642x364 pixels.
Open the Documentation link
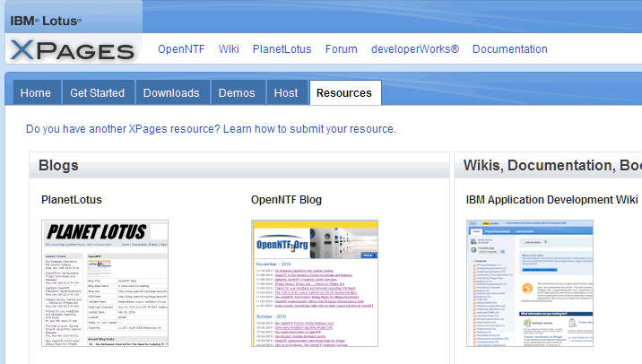click(510, 49)
